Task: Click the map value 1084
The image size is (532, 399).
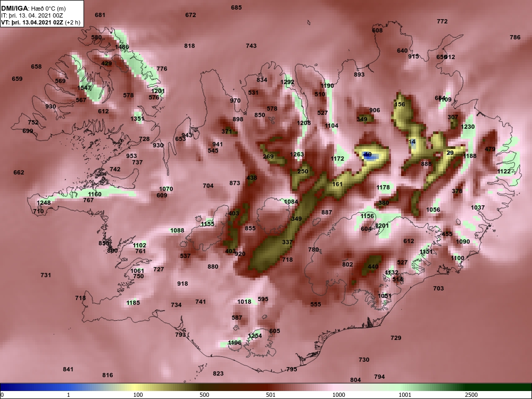Action: (291, 202)
